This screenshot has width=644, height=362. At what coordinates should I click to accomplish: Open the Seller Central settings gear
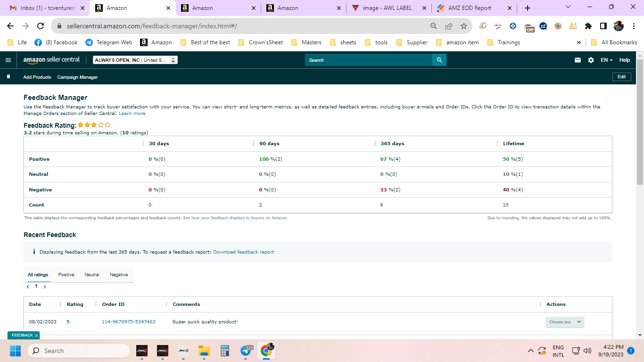click(x=591, y=60)
